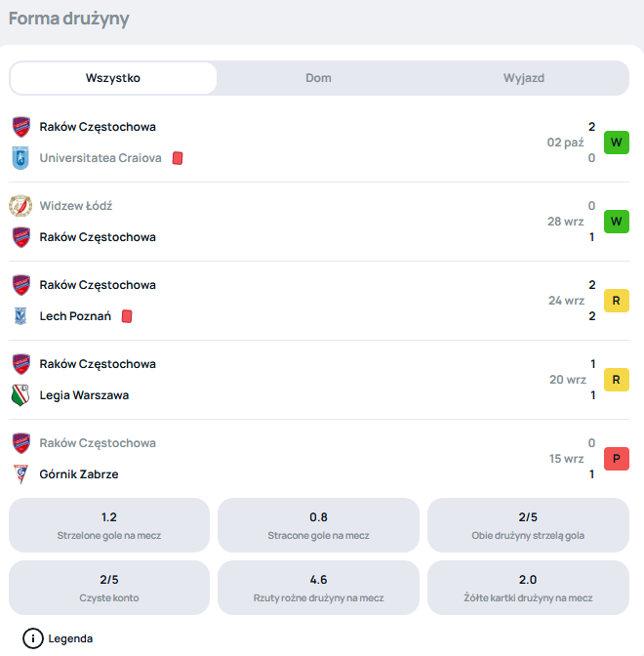
Task: Open the Wyjazd tab
Action: (x=524, y=78)
